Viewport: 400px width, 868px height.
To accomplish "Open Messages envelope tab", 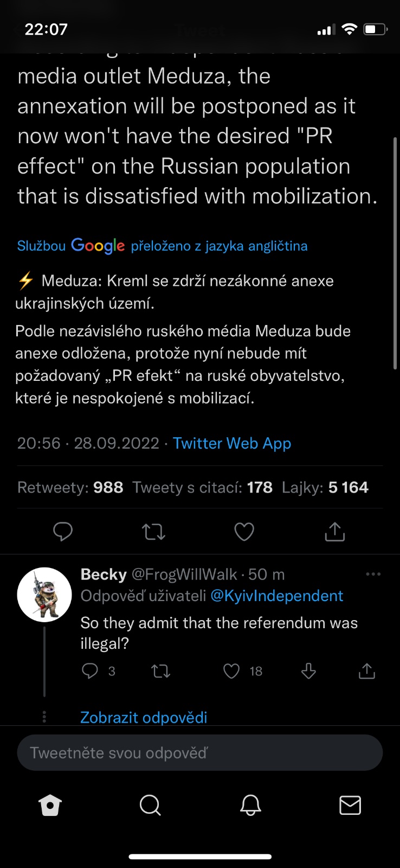I will tap(350, 806).
